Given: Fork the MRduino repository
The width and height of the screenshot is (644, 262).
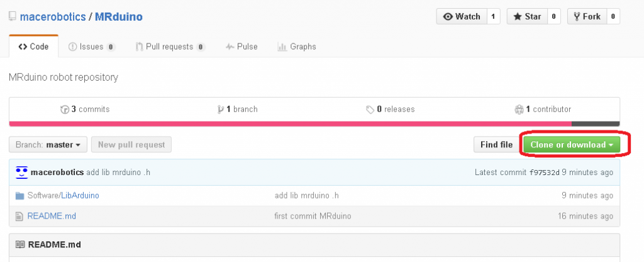Looking at the screenshot, I should pos(586,16).
